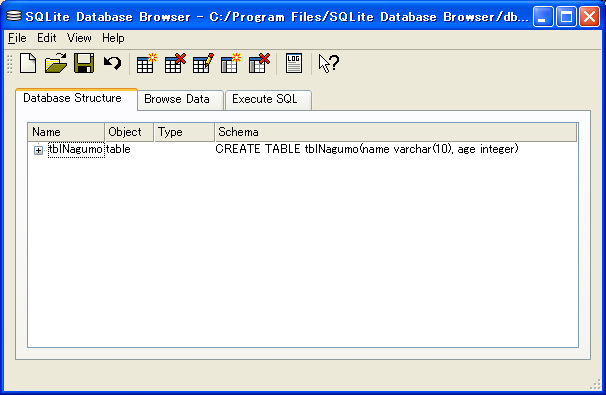Click the Object column header
The height and width of the screenshot is (395, 606).
129,132
